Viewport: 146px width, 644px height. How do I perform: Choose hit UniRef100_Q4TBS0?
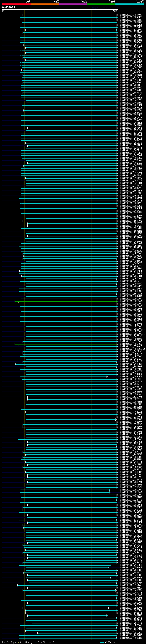131,336
